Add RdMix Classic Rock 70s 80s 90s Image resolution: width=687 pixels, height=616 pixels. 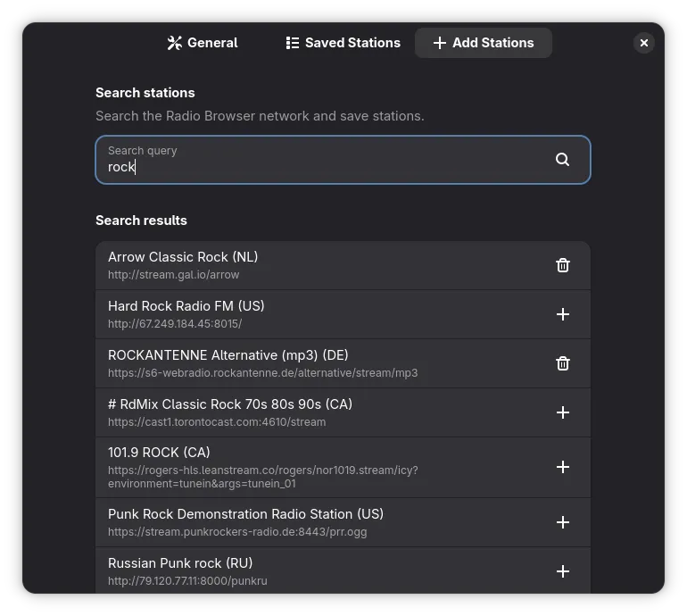(x=562, y=412)
